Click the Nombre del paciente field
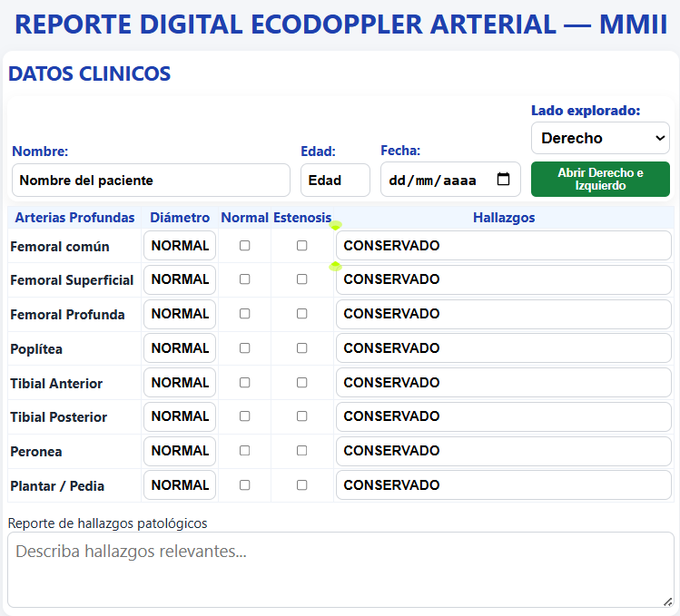This screenshot has width=680, height=616. [x=151, y=181]
